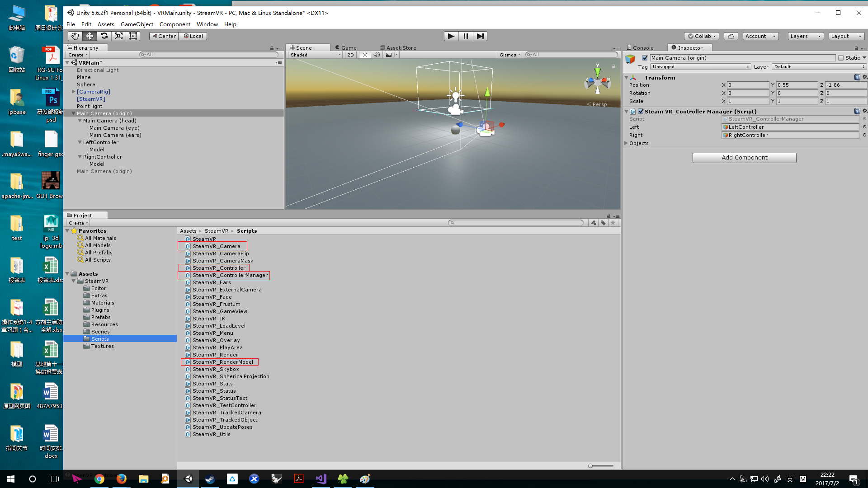Expand the [CameraRig] hierarchy item
Screen dimensions: 868x488
[x=73, y=92]
